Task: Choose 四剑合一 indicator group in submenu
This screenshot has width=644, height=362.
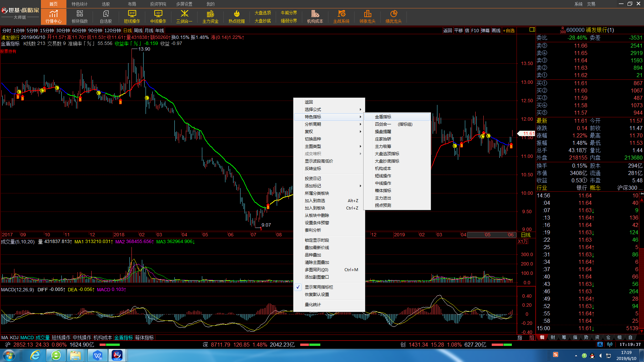Action: pos(397,124)
